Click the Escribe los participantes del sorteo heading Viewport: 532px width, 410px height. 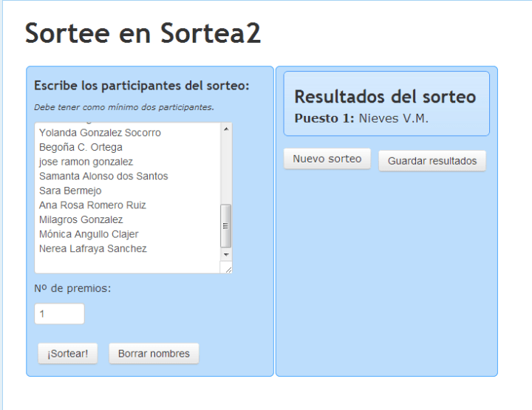(x=142, y=86)
